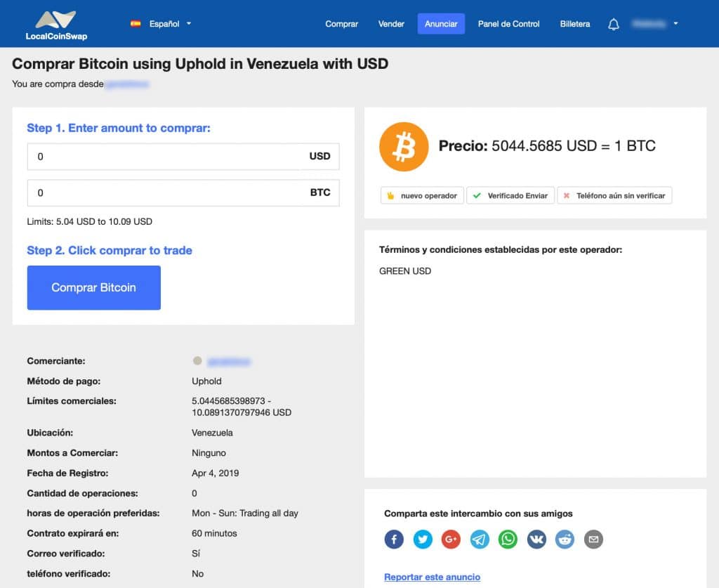The height and width of the screenshot is (588, 719).
Task: Open the Español language dropdown arrow
Action: [x=188, y=23]
